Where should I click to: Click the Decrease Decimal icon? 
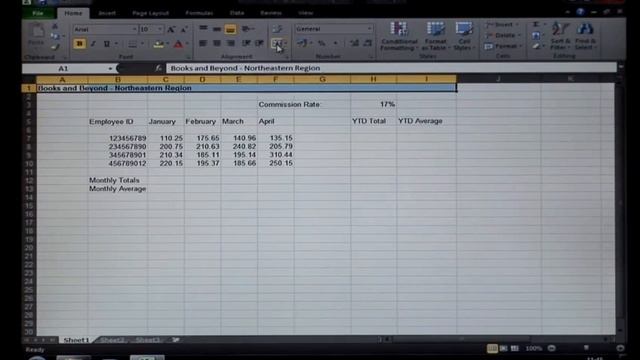368,43
